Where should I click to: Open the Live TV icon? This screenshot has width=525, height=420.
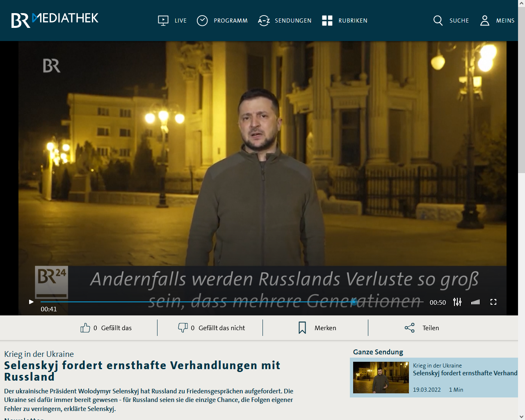tap(163, 21)
